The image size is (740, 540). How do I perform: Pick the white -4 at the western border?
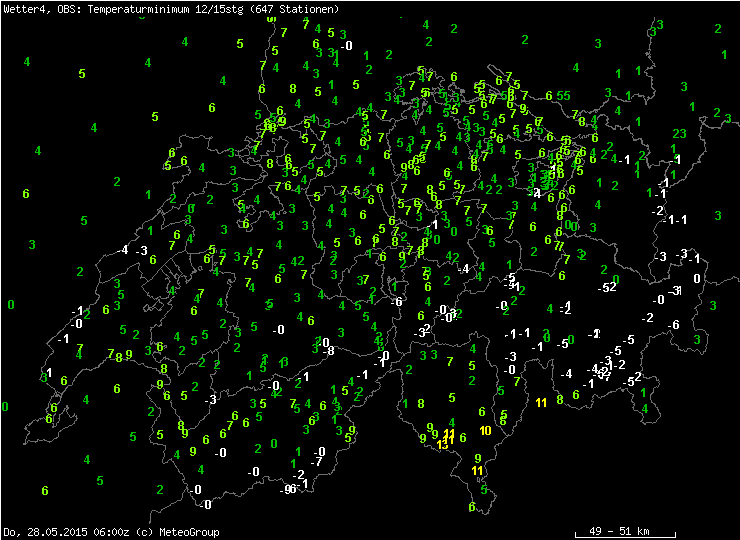[124, 249]
